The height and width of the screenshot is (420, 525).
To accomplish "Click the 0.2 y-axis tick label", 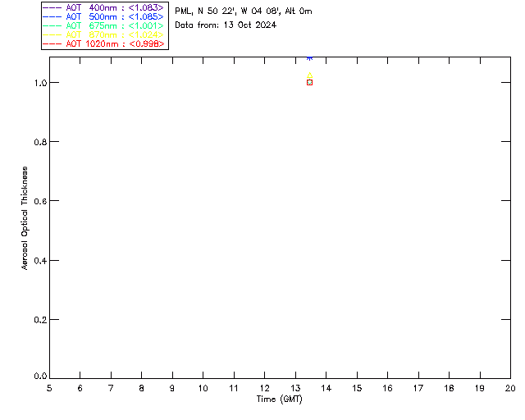I will tap(39, 319).
